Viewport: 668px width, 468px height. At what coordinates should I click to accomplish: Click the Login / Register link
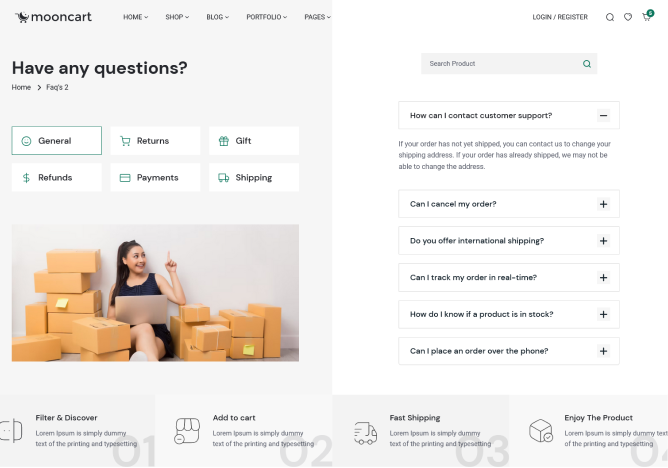[560, 17]
